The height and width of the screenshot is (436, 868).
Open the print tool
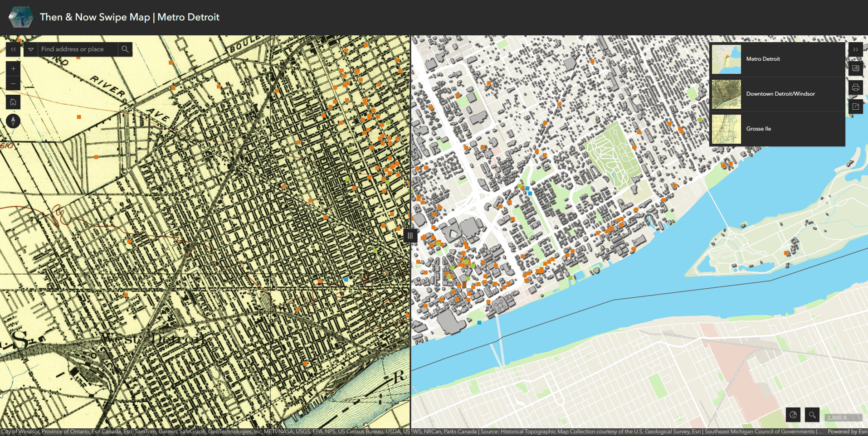point(855,87)
